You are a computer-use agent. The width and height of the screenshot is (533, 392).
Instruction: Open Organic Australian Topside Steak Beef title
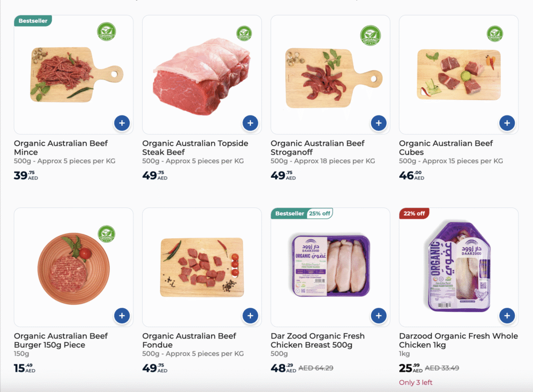click(195, 148)
